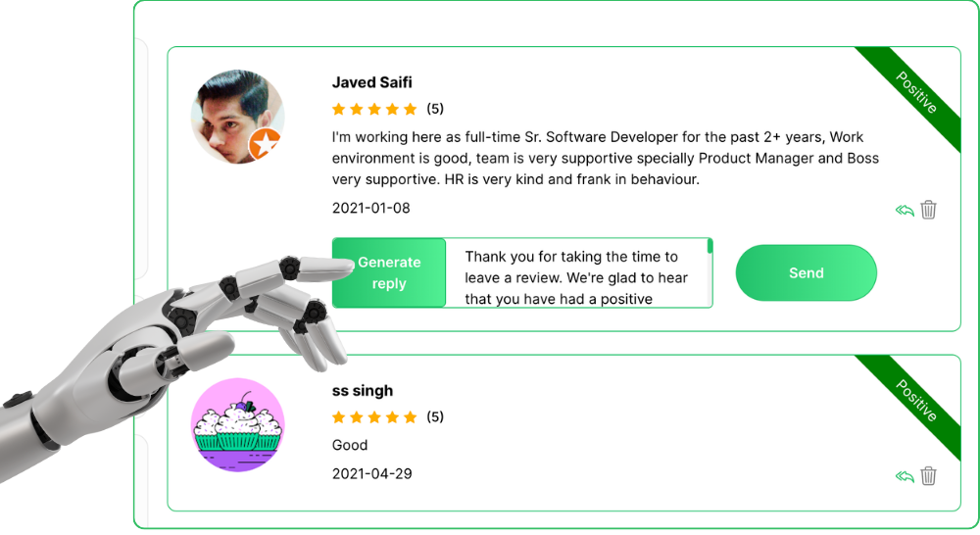The image size is (980, 535).
Task: Click the reviewer name Javed Saifi
Action: pos(371,82)
